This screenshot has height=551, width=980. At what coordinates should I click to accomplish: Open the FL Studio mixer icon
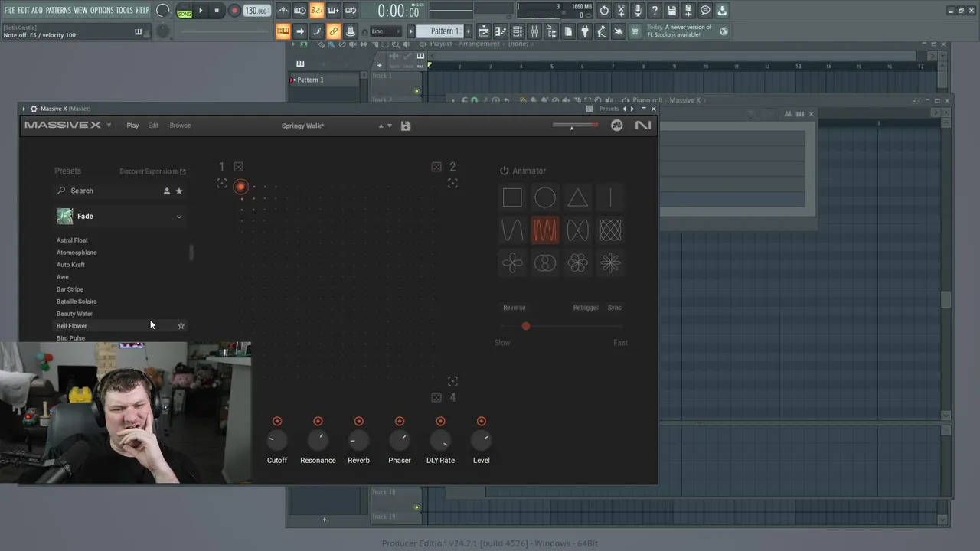coord(534,31)
